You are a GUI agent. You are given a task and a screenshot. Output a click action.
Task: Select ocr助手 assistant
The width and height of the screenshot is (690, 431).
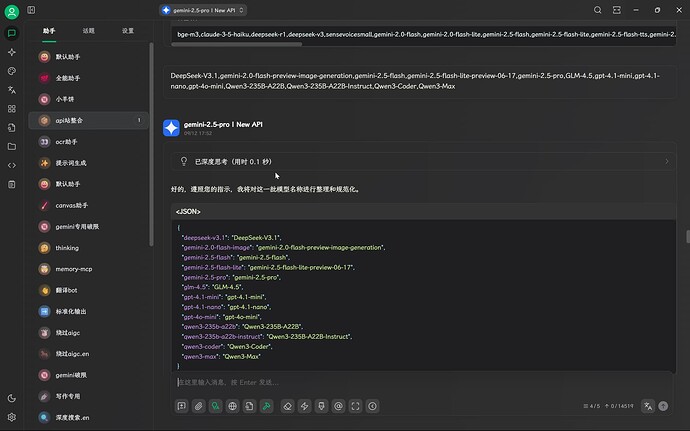coord(88,142)
